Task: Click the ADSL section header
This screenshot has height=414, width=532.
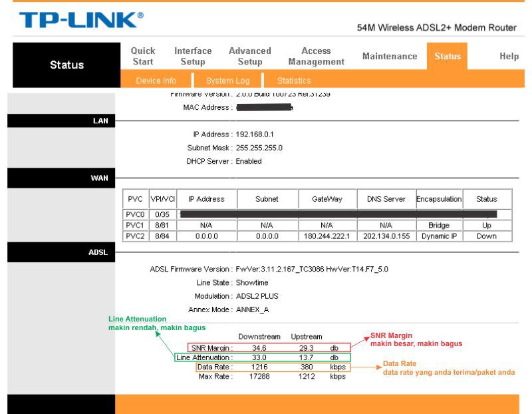Action: pos(61,252)
